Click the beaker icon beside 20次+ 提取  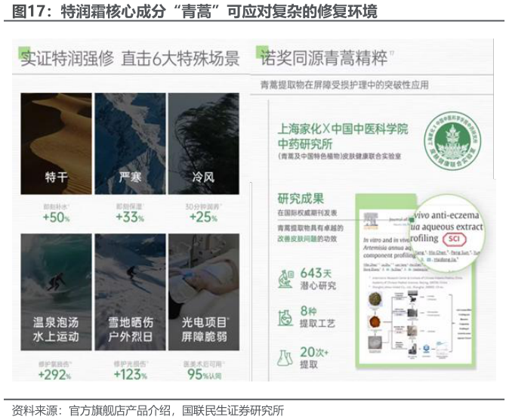pos(285,357)
